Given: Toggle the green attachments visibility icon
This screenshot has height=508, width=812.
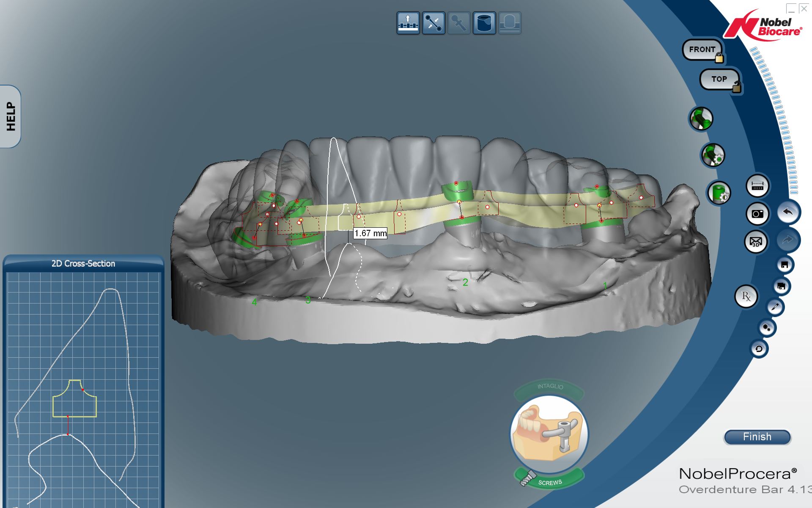Looking at the screenshot, I should pos(702,119).
